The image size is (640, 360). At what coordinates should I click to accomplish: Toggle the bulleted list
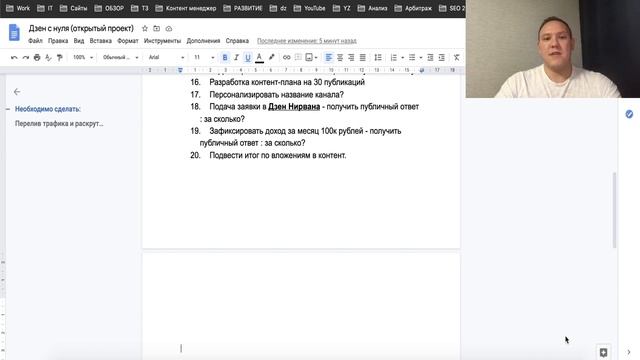click(412, 58)
